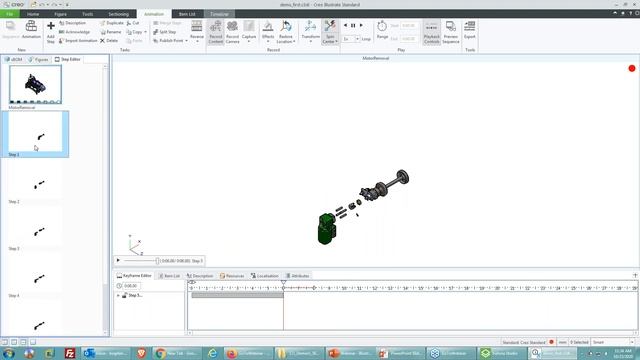Click the pause button in ribbon
The width and height of the screenshot is (640, 360).
[x=353, y=25]
